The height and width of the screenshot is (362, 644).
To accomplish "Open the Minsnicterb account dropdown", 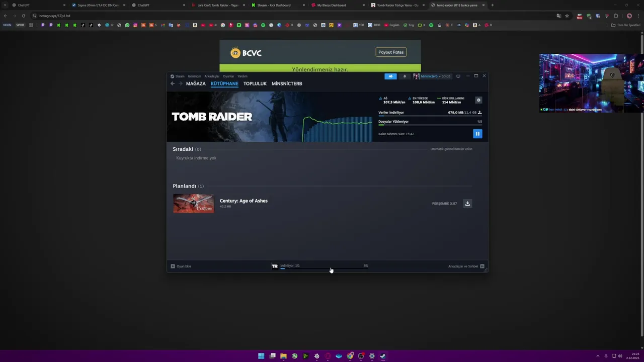I will click(432, 76).
